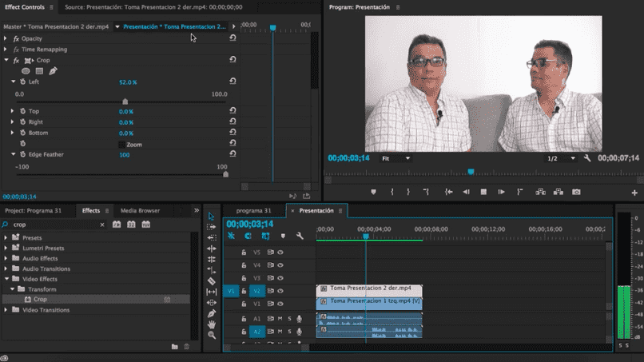This screenshot has width=644, height=362.
Task: Click Go to In point button
Action: (448, 192)
